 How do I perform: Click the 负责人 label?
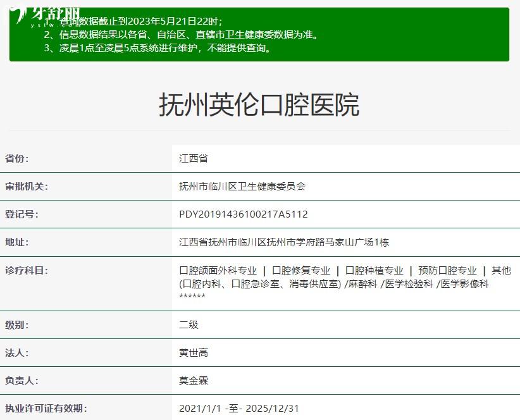(22, 381)
